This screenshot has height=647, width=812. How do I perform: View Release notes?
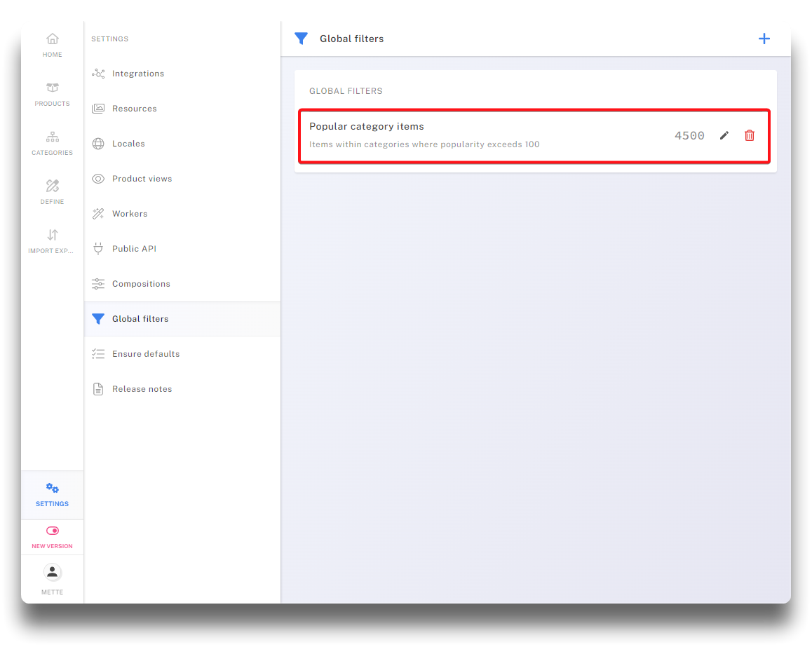(x=142, y=389)
